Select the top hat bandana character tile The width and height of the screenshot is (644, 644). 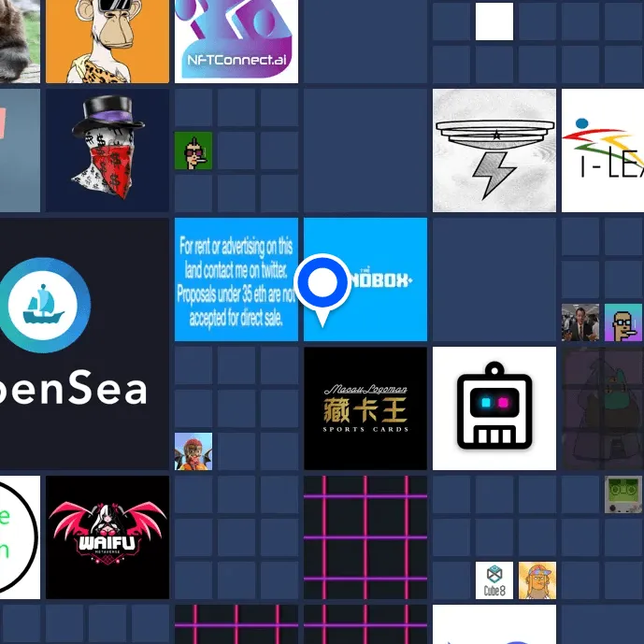[107, 150]
